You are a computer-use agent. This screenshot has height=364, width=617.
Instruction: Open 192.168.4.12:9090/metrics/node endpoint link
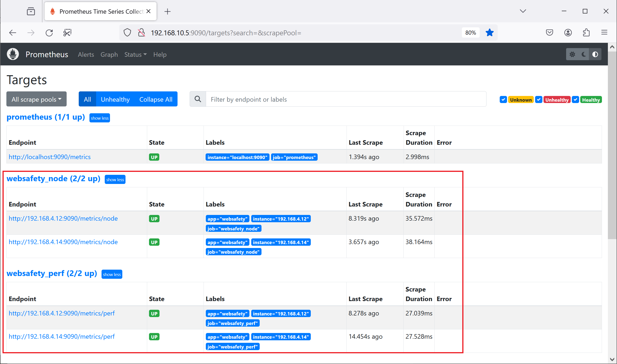coord(63,219)
